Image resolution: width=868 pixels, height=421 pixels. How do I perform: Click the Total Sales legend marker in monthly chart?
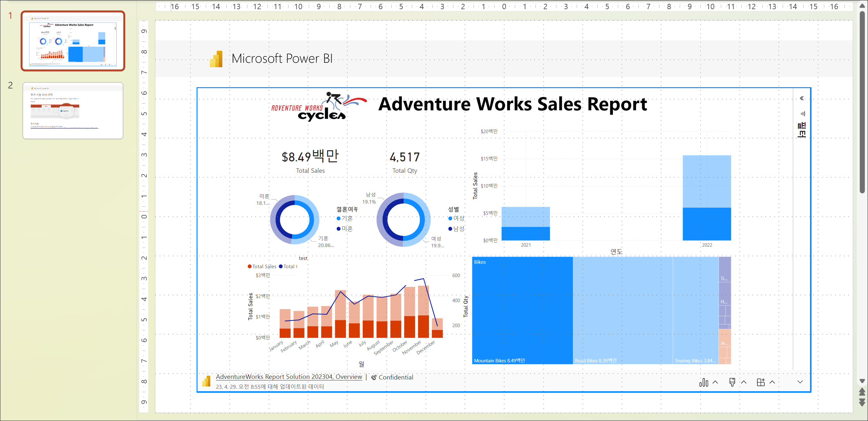click(x=250, y=266)
